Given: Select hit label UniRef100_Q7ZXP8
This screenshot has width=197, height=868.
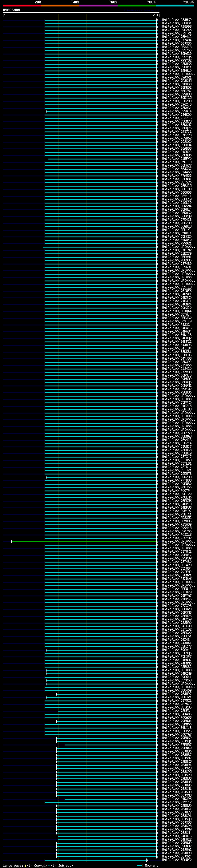Looking at the screenshot, I should point(177,606).
